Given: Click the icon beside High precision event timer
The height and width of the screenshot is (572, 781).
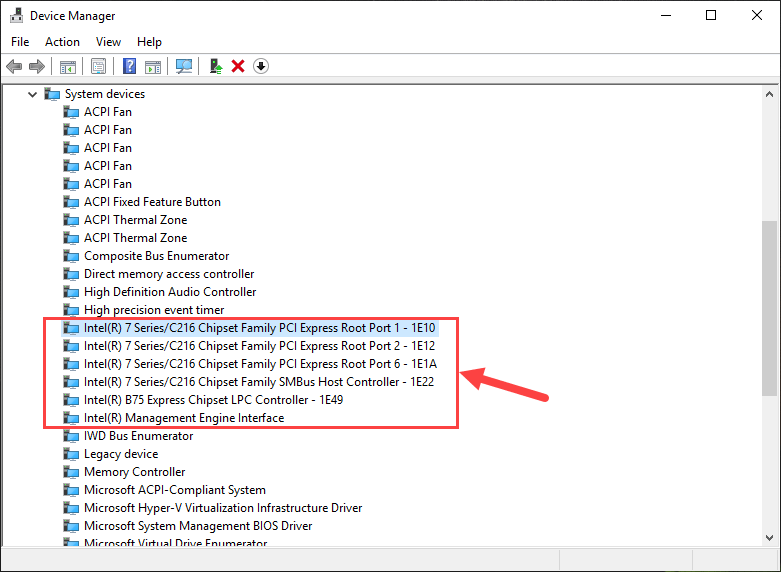Looking at the screenshot, I should (x=71, y=310).
